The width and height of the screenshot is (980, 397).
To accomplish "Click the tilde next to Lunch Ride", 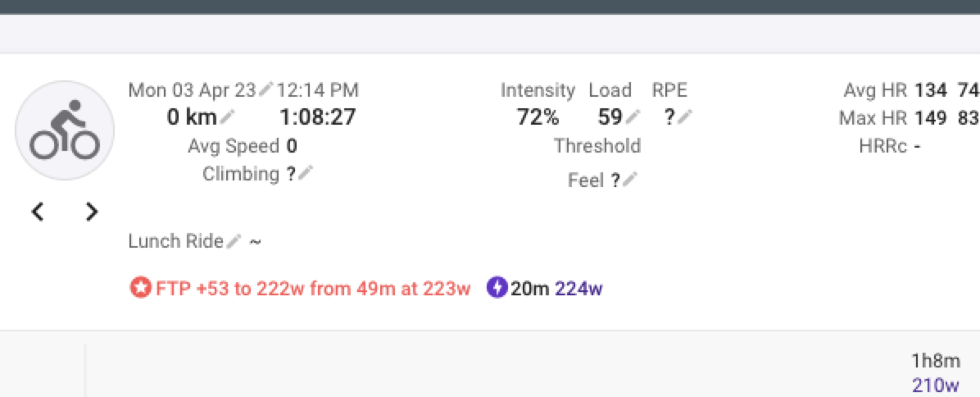I will tap(255, 241).
